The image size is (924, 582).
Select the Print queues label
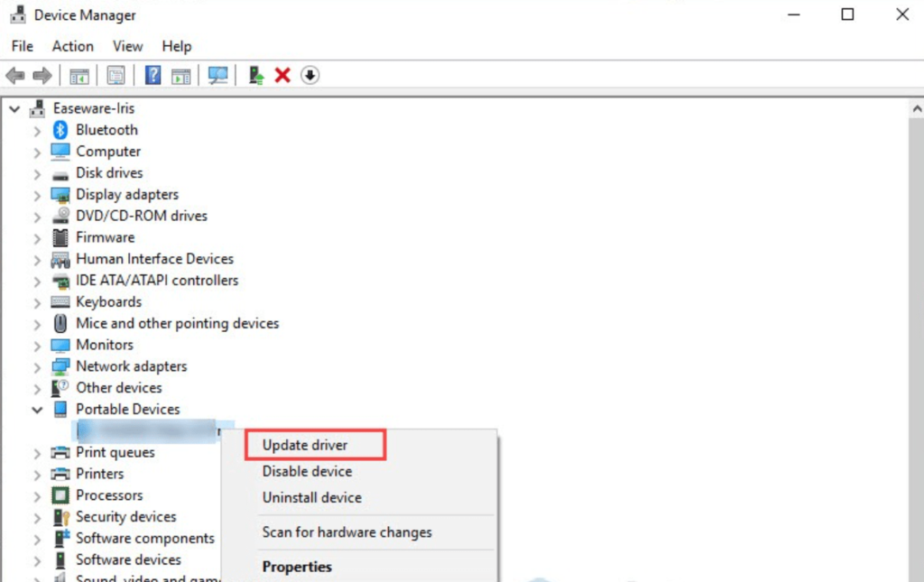[115, 452]
